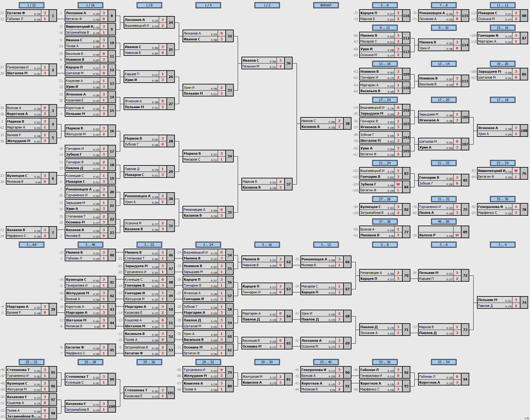Click Ягнюков А in match 108
Screen dimensions: 530x420
488,128
